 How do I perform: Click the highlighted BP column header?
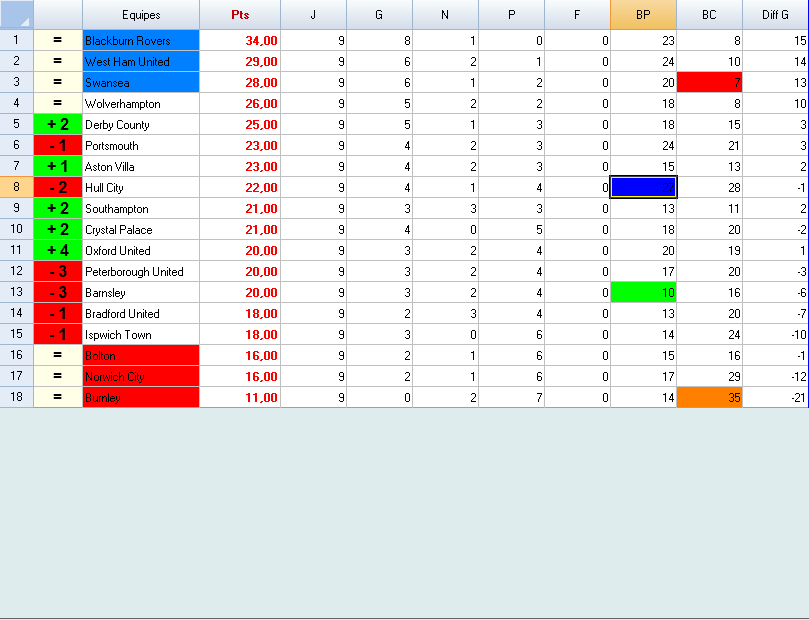[x=643, y=14]
